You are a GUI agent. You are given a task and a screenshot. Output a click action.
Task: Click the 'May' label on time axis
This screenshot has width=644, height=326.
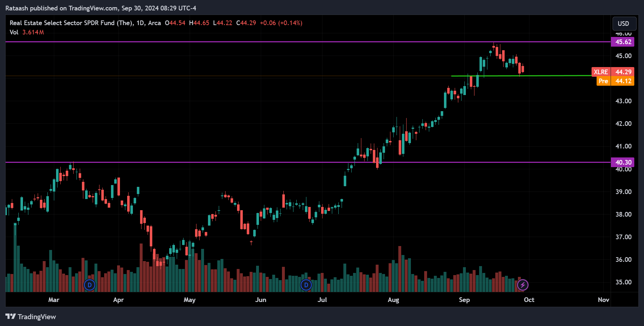[190, 300]
